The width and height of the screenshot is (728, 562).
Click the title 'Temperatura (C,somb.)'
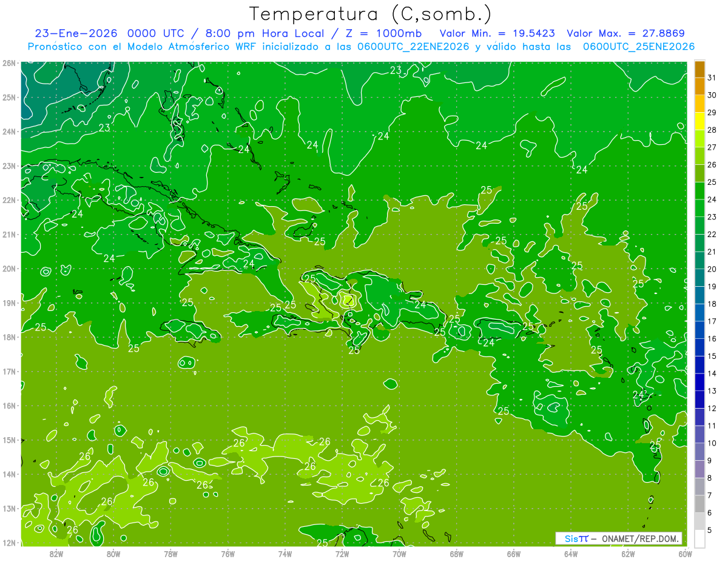(x=370, y=14)
